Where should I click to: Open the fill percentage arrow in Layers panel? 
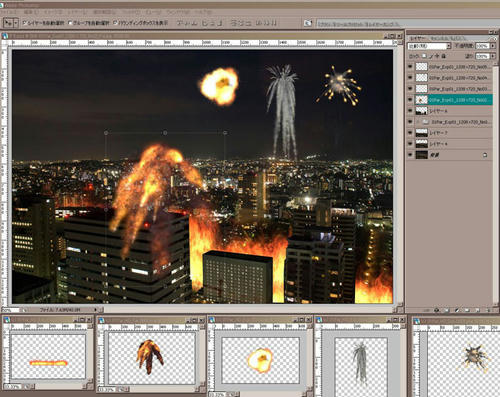click(x=493, y=56)
